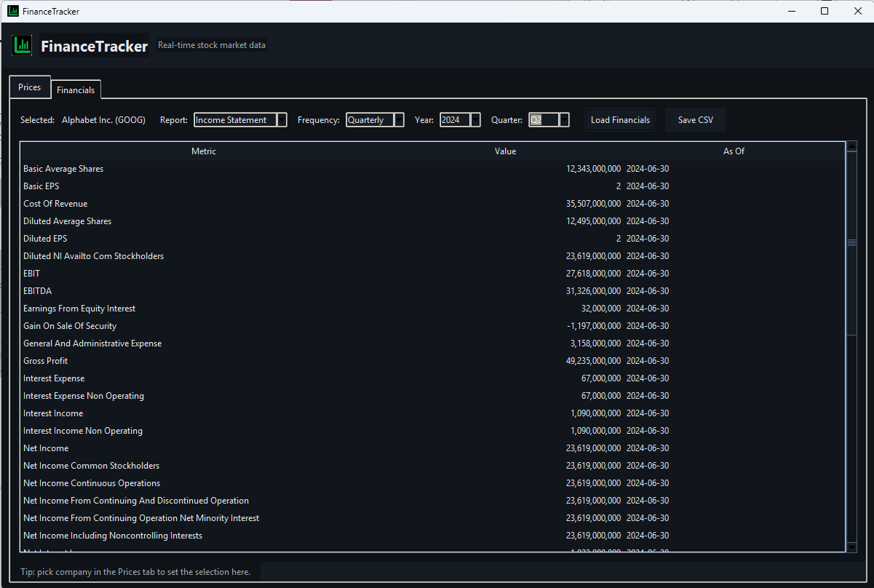Click scrollbar down arrow in table
Image resolution: width=874 pixels, height=588 pixels.
pos(852,547)
